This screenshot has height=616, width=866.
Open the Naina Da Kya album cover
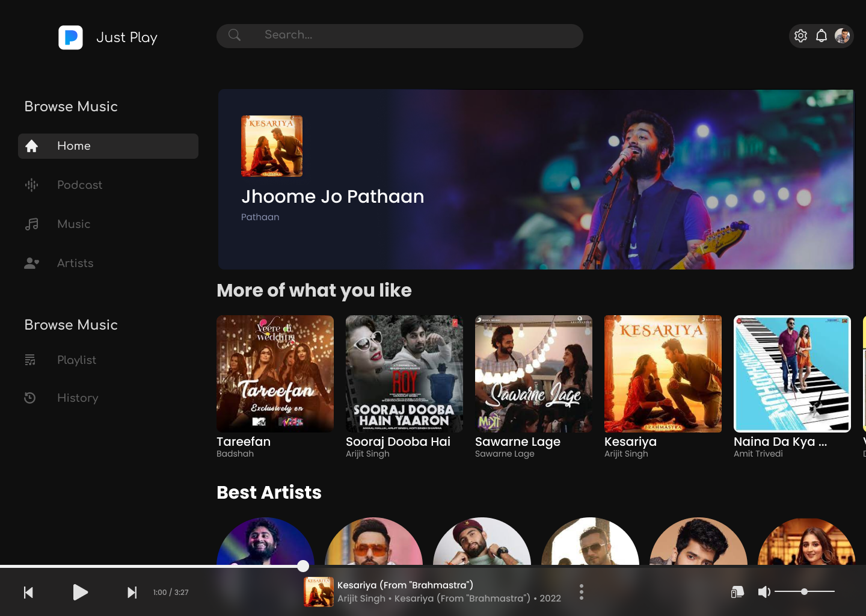(792, 374)
